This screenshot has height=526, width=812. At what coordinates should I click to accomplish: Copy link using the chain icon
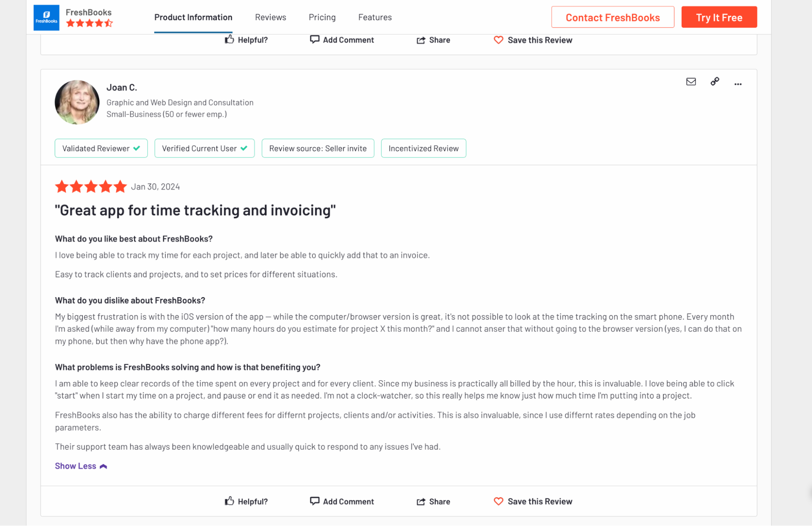click(715, 82)
